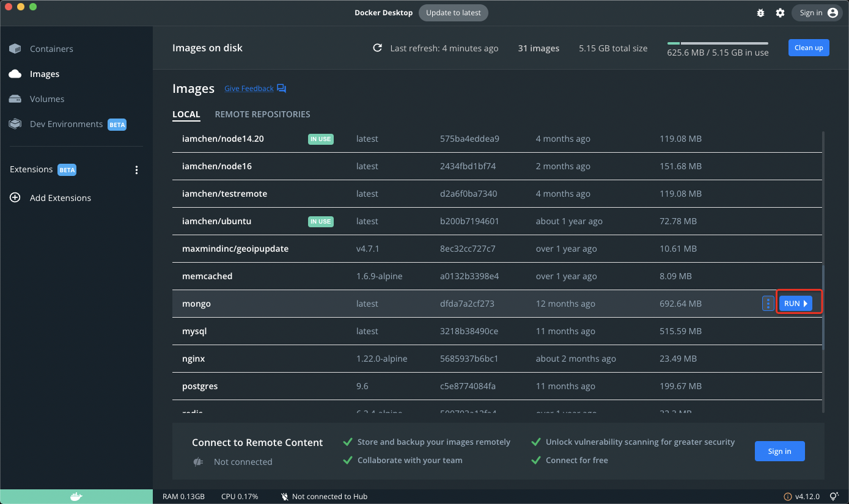Viewport: 849px width, 504px height.
Task: Click the Images cloud icon in sidebar
Action: 15,74
